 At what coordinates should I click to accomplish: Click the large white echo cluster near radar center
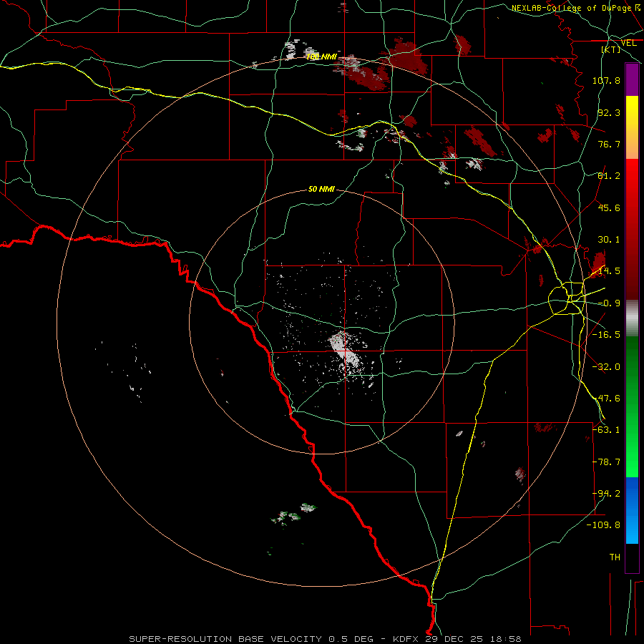pyautogui.click(x=345, y=349)
